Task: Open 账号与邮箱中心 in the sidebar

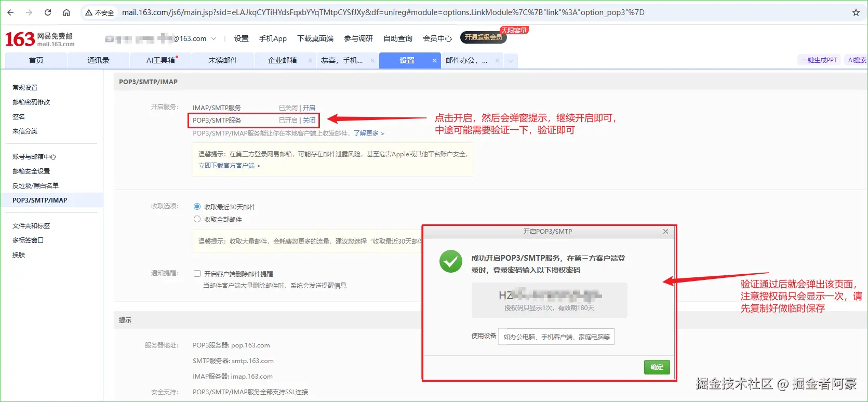Action: pos(34,157)
